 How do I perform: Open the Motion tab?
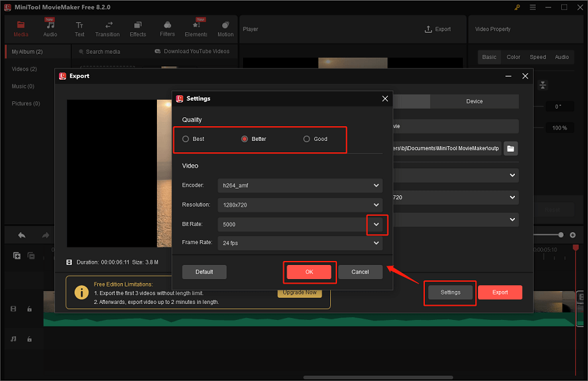tap(226, 29)
